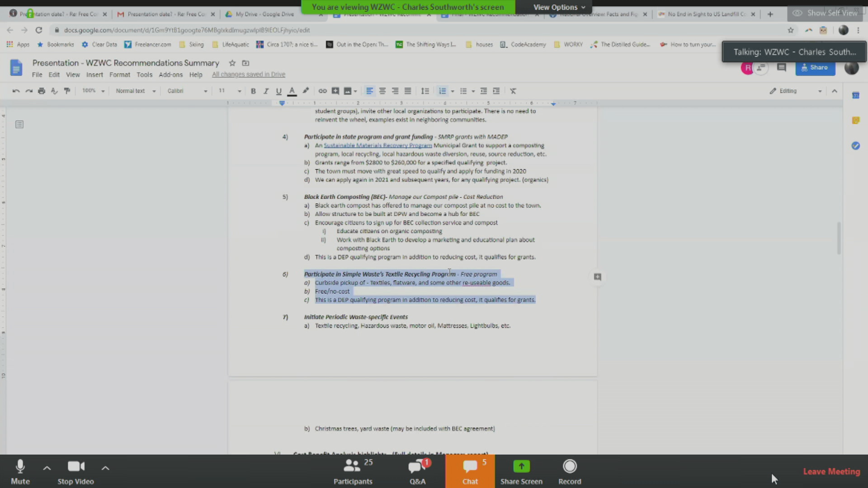
Task: Click Leave Meeting
Action: tap(831, 471)
